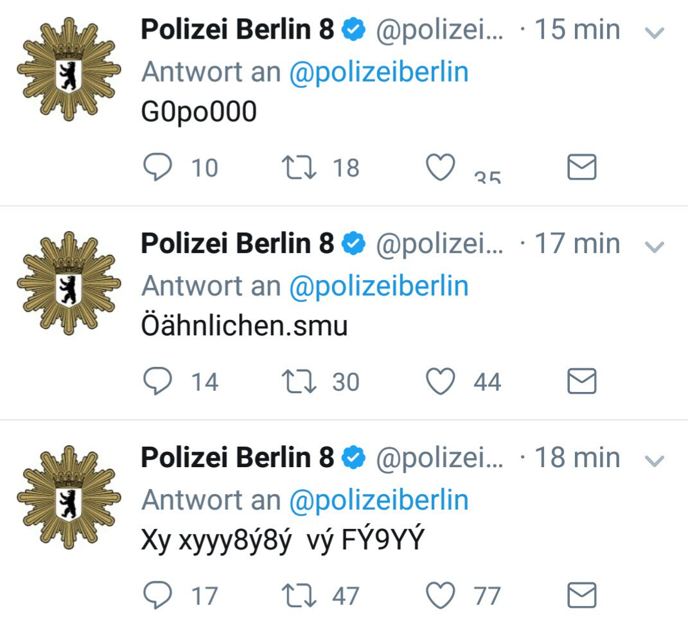Like the Öähnlichen.smu tweet

pyautogui.click(x=441, y=381)
